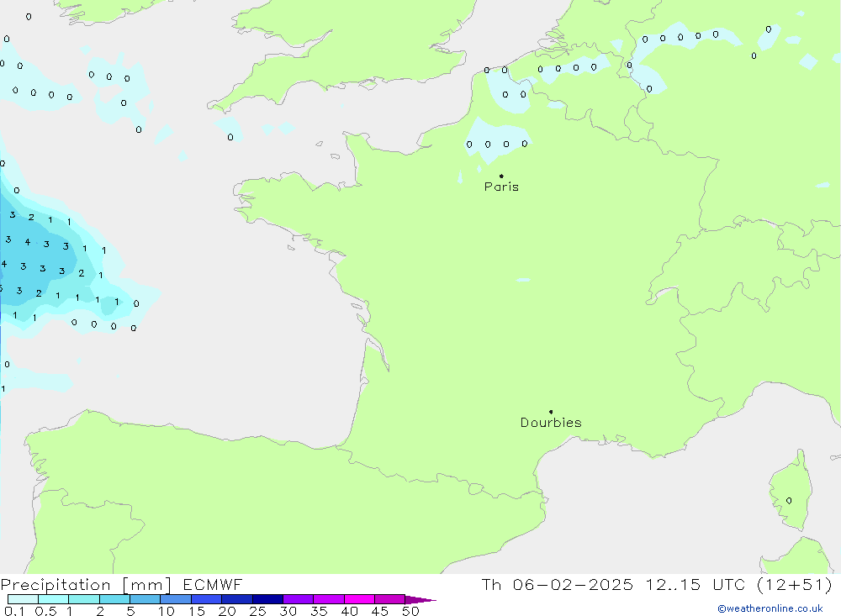This screenshot has width=841, height=616.
Task: Select the 40–45 mm magenta legend swatch
Action: 359,599
